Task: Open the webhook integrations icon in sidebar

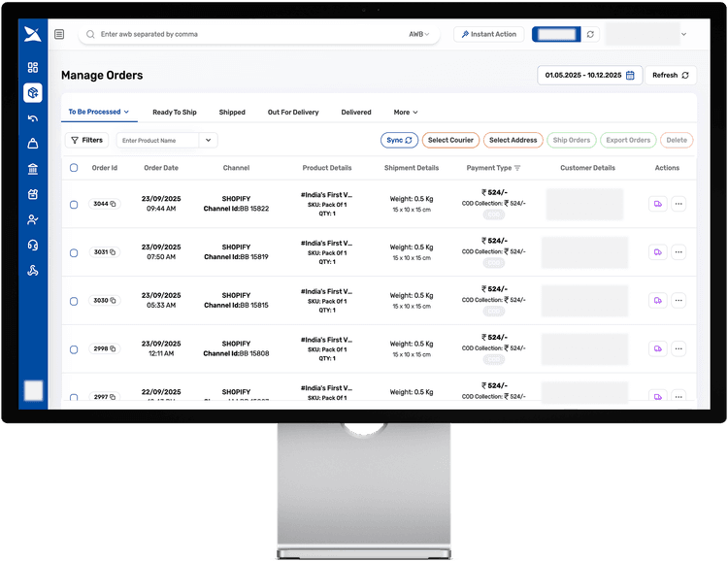Action: point(32,270)
